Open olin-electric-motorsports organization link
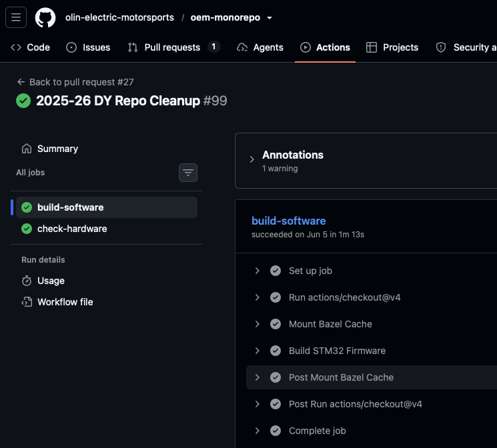 tap(119, 17)
